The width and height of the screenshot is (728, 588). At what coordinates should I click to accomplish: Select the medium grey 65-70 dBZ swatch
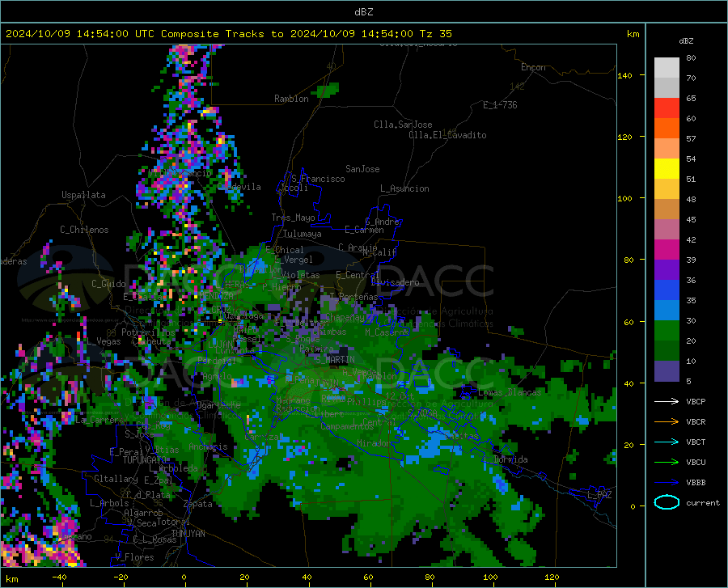coord(667,87)
